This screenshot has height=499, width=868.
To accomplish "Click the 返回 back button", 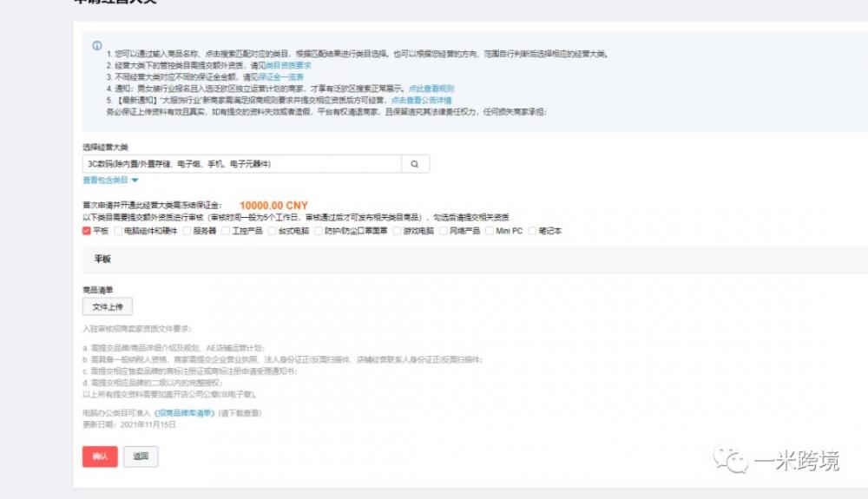I will (x=141, y=456).
